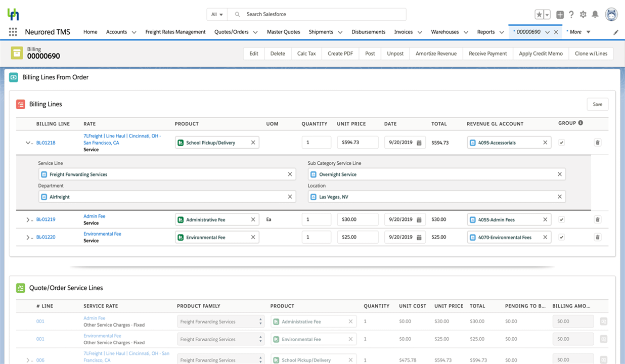This screenshot has width=625, height=364.
Task: Clear Freight Forwarding Services service line
Action: coord(290,174)
